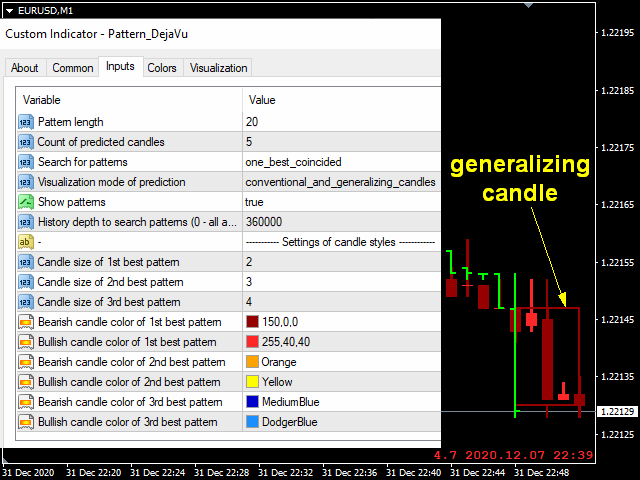Select the Common tab
Image resolution: width=640 pixels, height=480 pixels.
[x=73, y=68]
